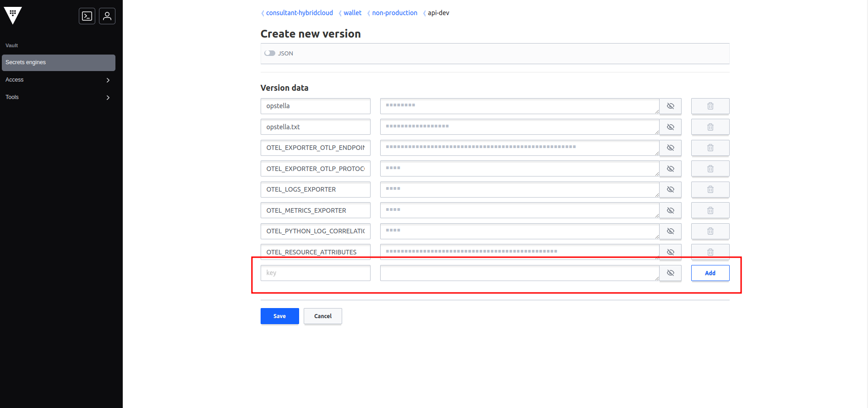The height and width of the screenshot is (408, 868).
Task: Click the masked opstella value field
Action: click(519, 106)
